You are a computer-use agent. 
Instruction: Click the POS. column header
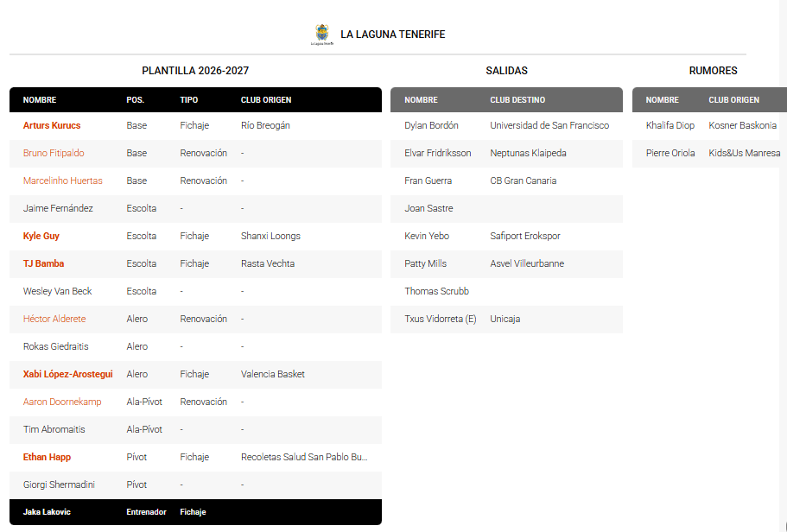coord(135,100)
